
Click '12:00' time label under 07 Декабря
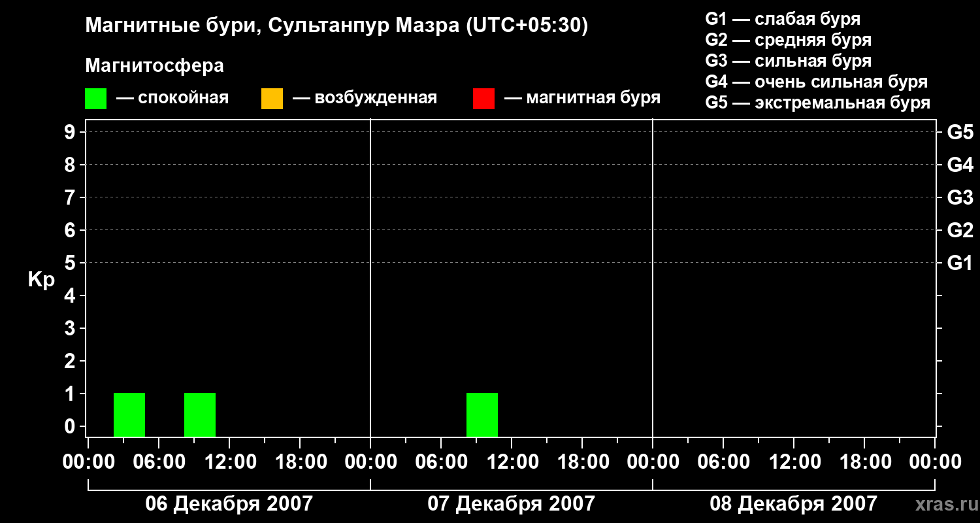512,462
